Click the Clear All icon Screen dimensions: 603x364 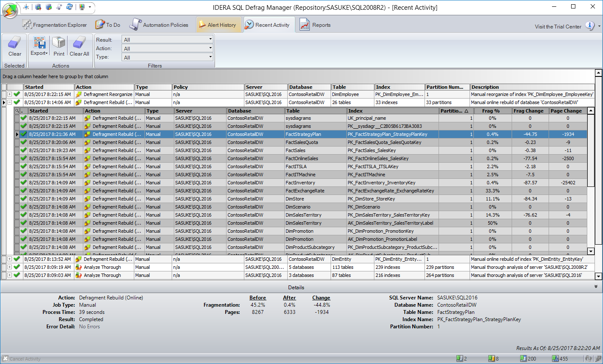(79, 46)
